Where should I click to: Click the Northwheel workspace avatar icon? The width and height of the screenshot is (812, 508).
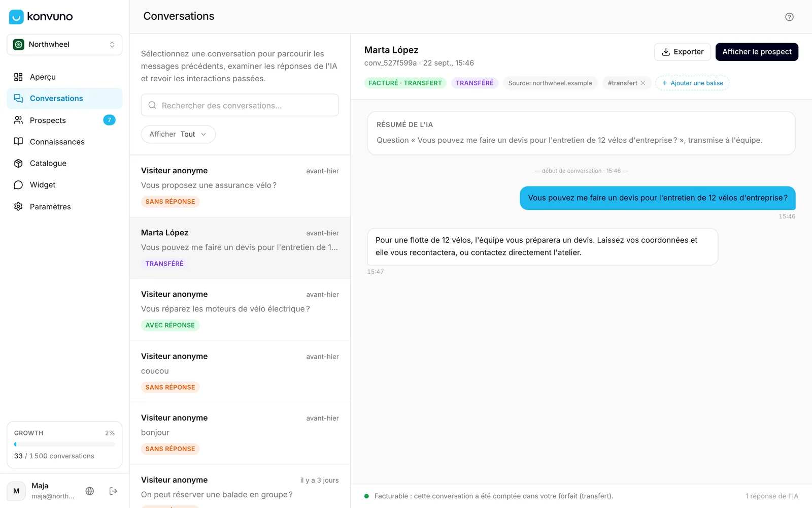pos(19,45)
